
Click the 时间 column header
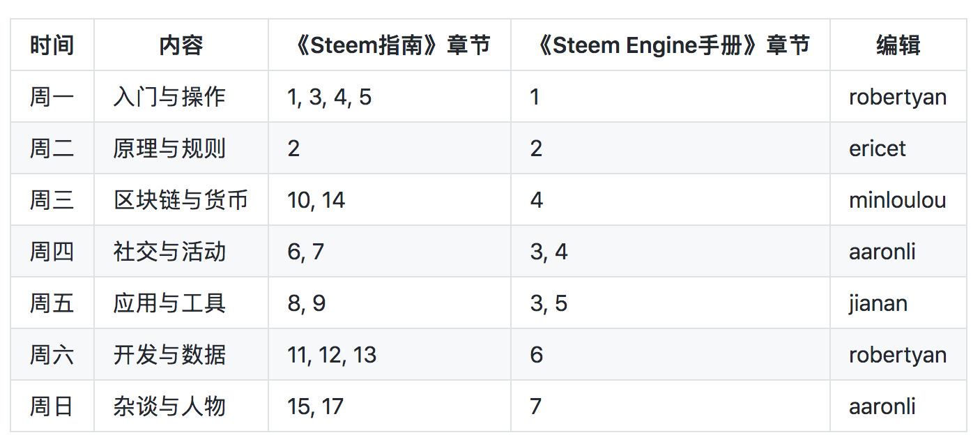[x=52, y=46]
